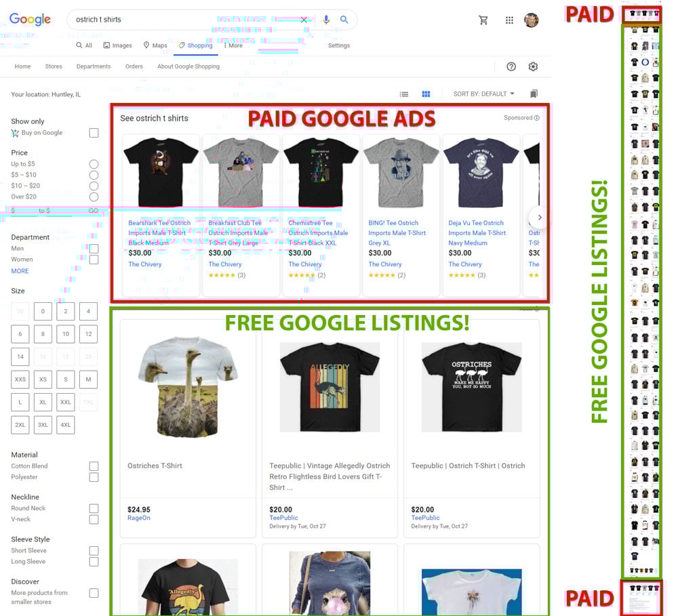Select the Up to $5 price option
678x616 pixels.
94,164
